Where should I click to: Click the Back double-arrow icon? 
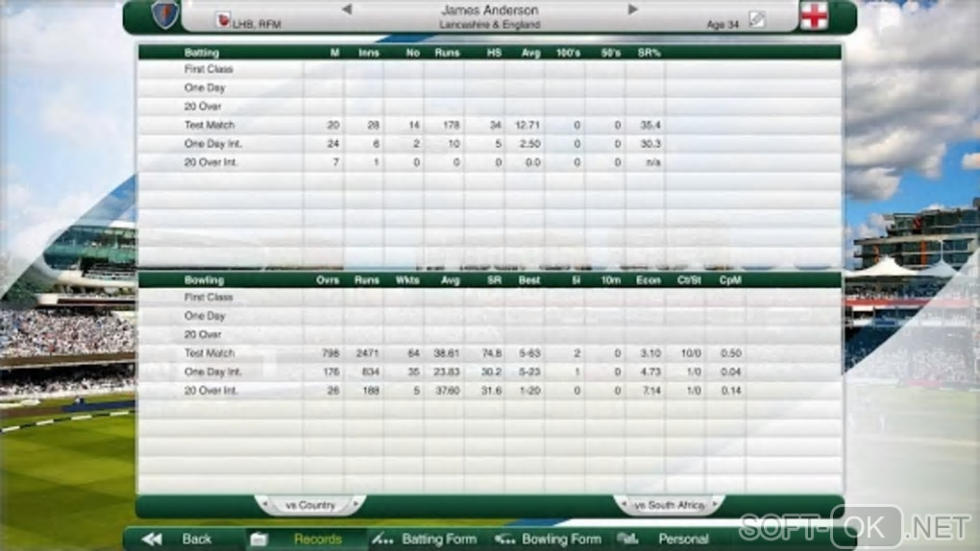tap(152, 539)
